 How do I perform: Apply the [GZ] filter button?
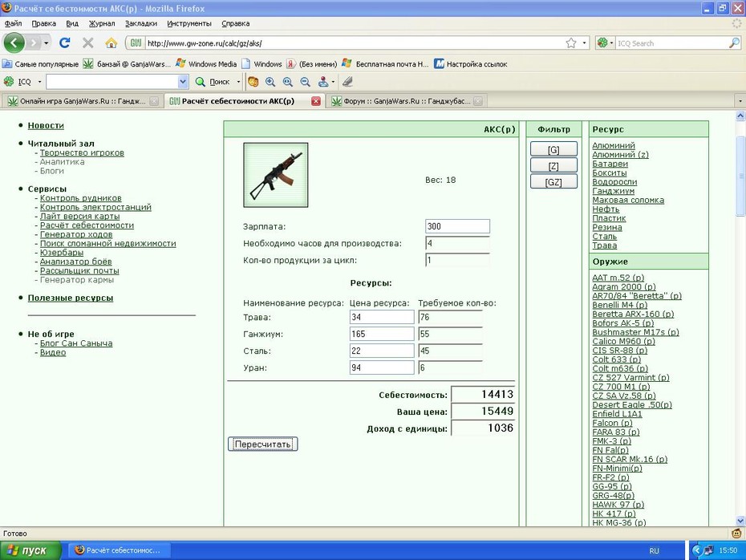tap(553, 182)
